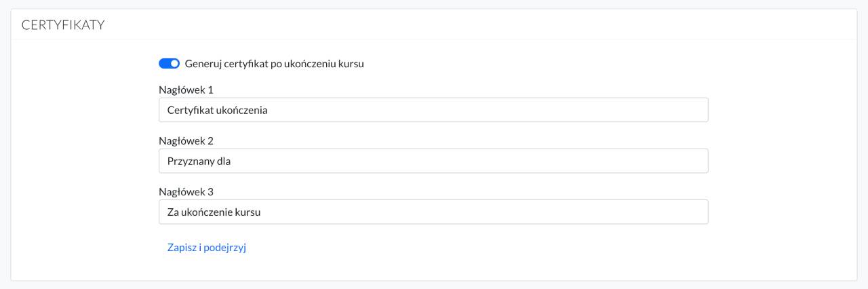Focus the Nagłówek 1 input field
Viewport: 868px width, 289px height.
(475, 110)
